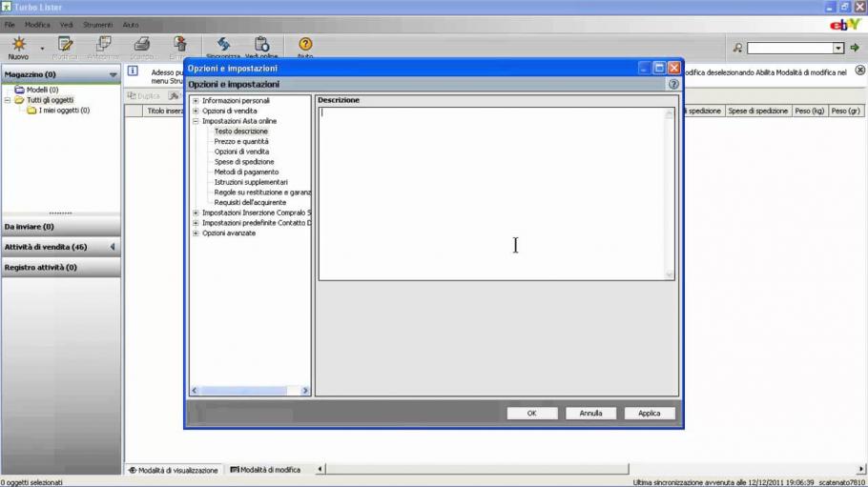The image size is (868, 487).
Task: Click the green go arrow after search box
Action: [855, 49]
